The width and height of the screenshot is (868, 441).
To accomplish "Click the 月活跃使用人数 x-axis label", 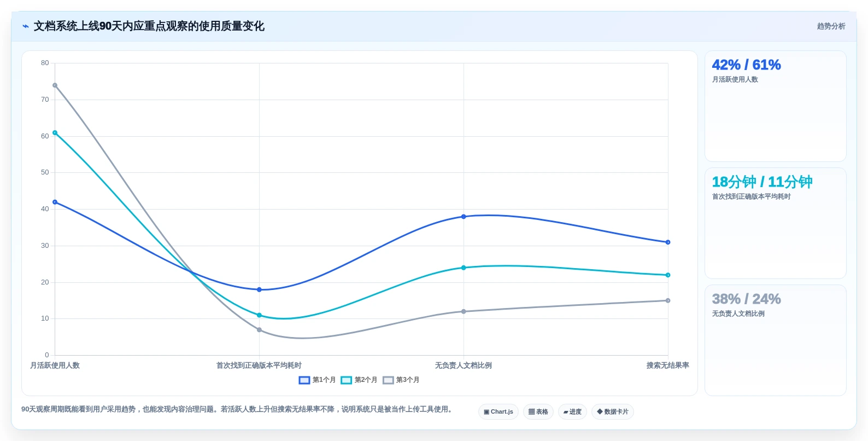I will click(55, 365).
